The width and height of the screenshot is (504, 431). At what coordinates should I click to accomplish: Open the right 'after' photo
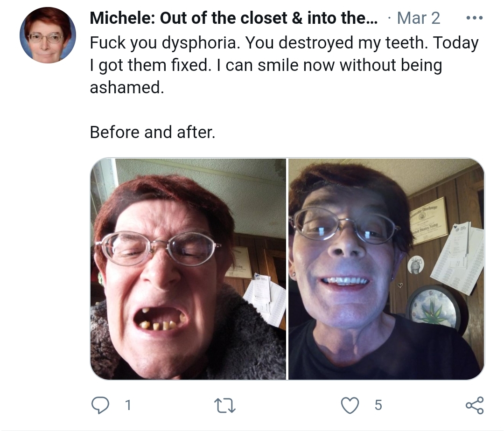click(x=386, y=269)
